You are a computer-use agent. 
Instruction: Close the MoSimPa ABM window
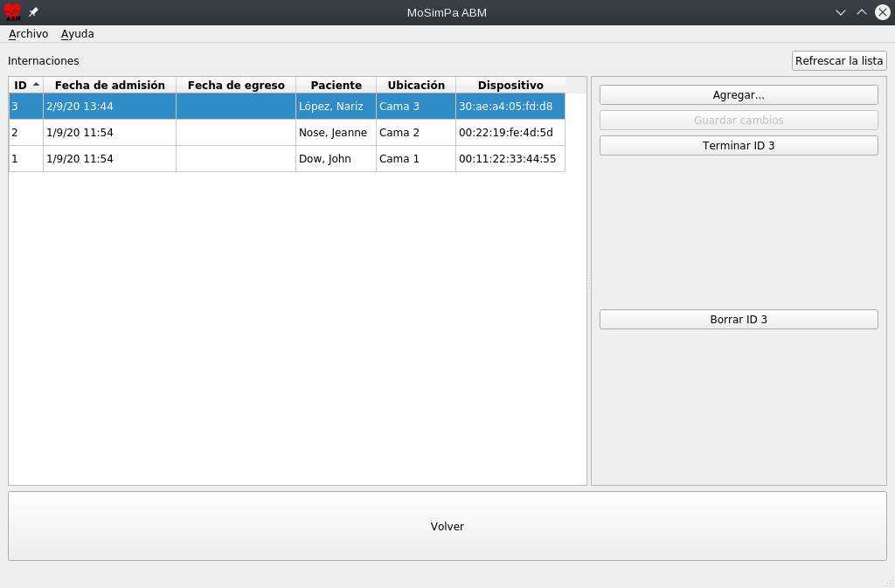pos(883,12)
